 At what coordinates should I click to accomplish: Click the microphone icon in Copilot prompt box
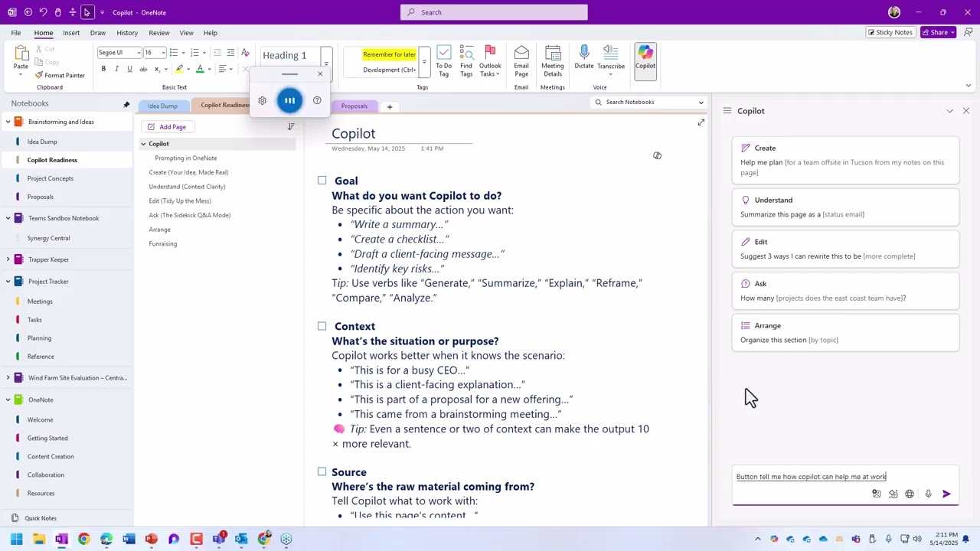click(x=928, y=494)
